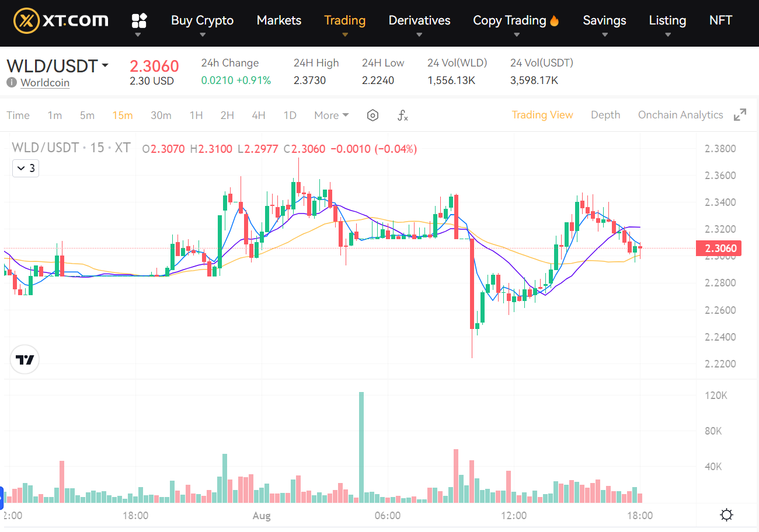Open the indicators fx icon

point(403,115)
